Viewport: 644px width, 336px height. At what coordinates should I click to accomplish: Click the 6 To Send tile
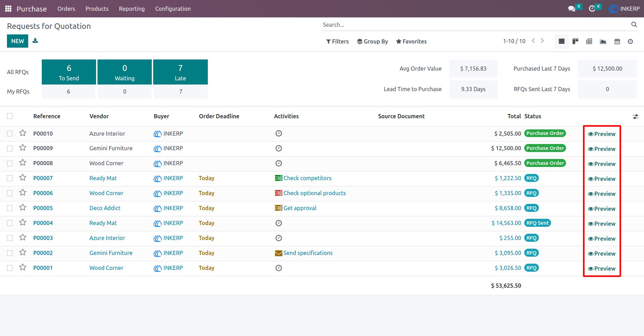pyautogui.click(x=69, y=72)
